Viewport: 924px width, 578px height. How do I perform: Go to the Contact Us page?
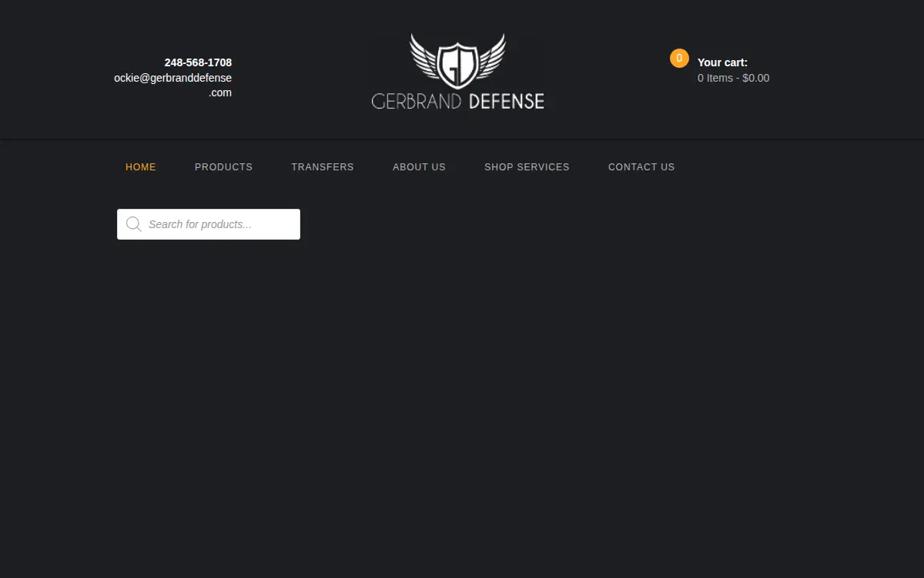pos(641,167)
